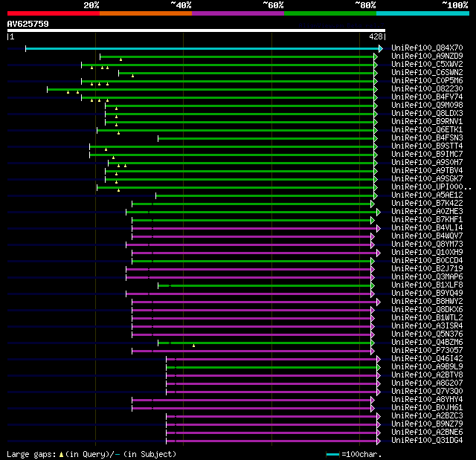Click the cyan =100char scale bar
476x460 pixels.
coord(332,454)
